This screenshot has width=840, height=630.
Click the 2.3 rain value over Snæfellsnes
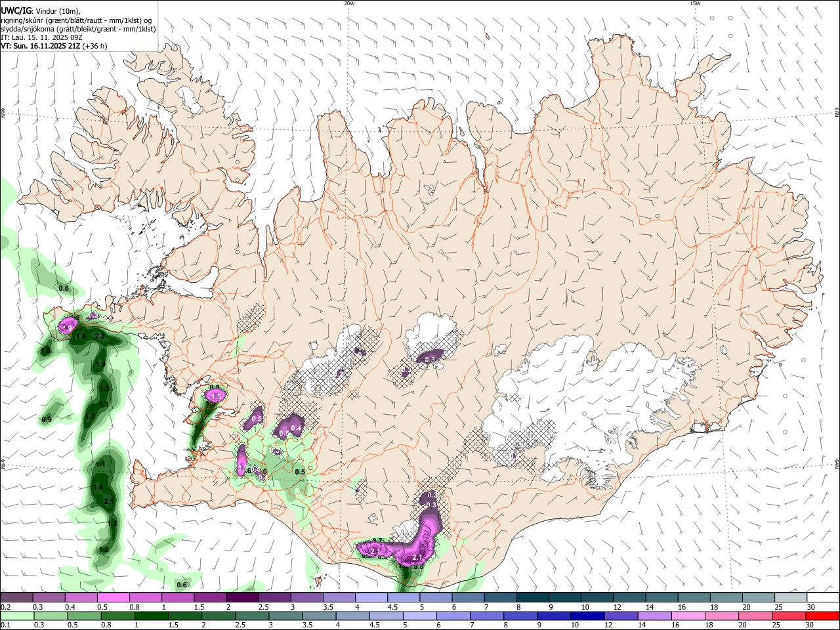point(100,336)
